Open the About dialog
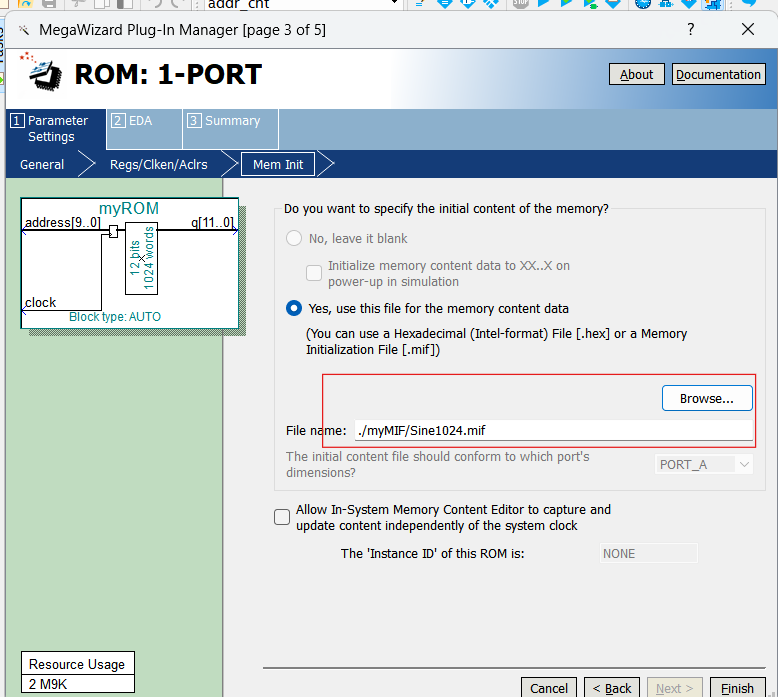The image size is (778, 697). (x=637, y=74)
